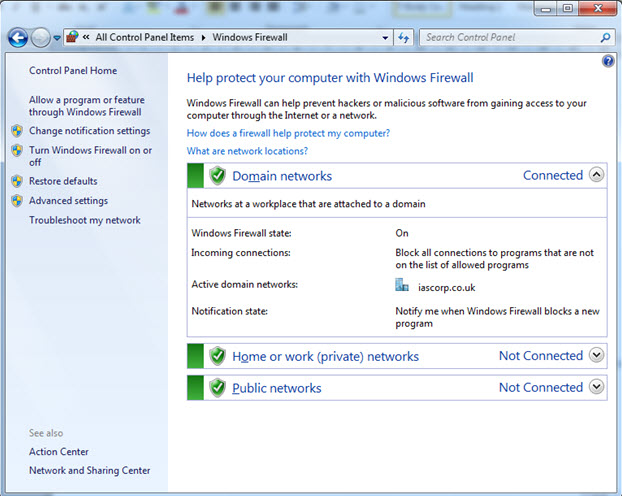The image size is (622, 496).
Task: Go back with the blue Back arrow
Action: [18, 38]
